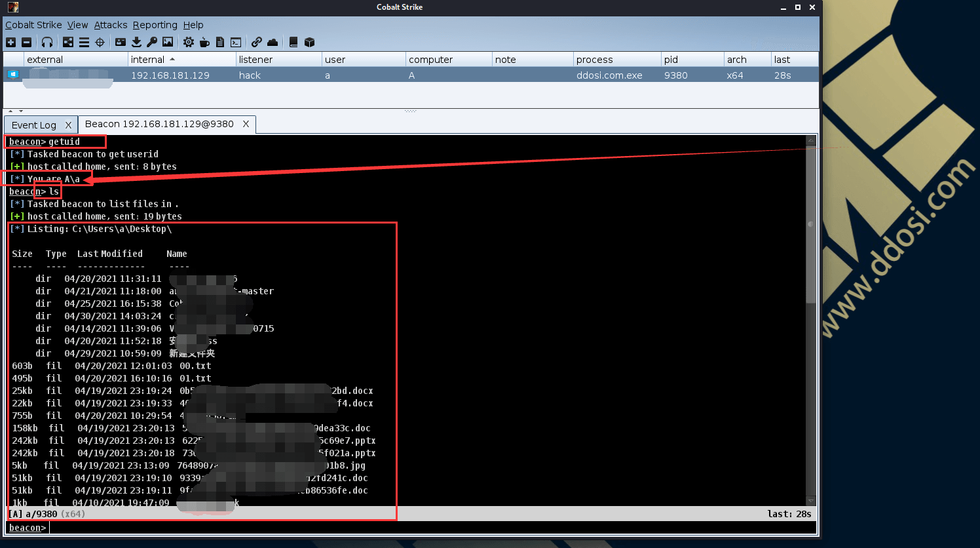Click the document Office macro icon
Screen dimensions: 980x548
(x=220, y=42)
